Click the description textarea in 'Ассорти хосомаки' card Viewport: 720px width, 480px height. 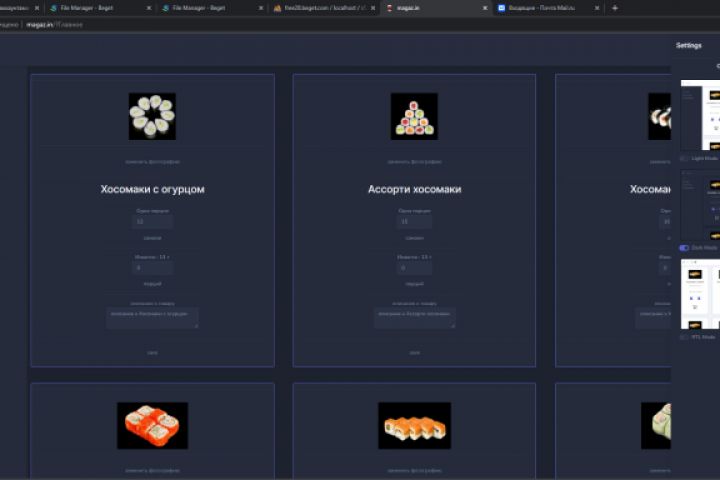pos(415,318)
